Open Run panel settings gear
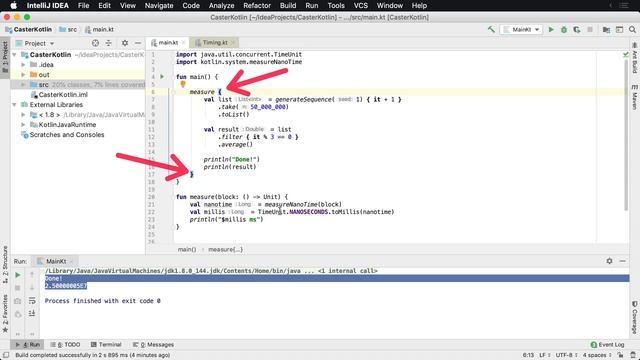The width and height of the screenshot is (640, 360). [609, 261]
